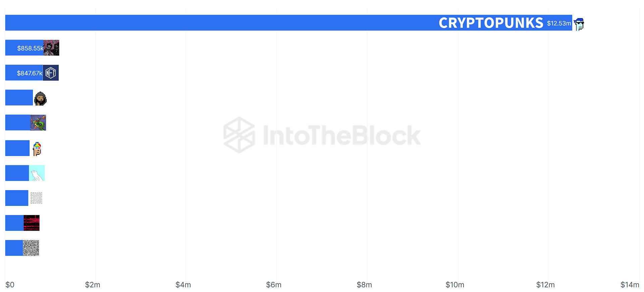Click the rainbow-cap pixel punk icon
This screenshot has height=292, width=644.
(x=37, y=149)
